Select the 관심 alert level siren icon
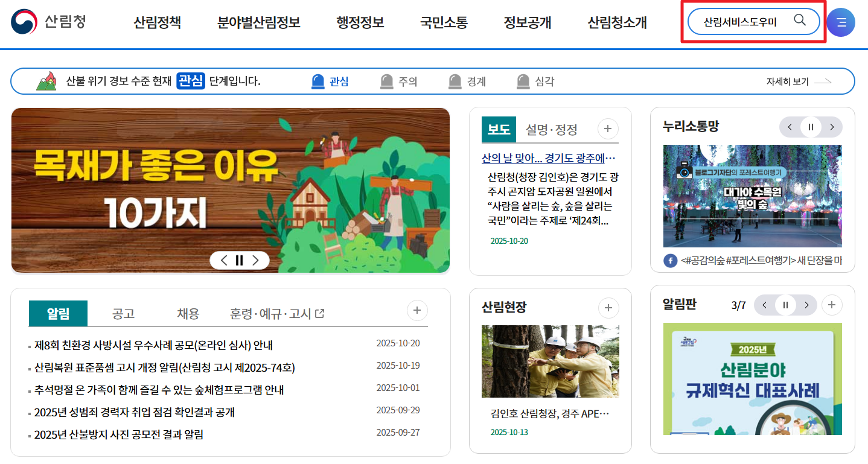868x464 pixels. 318,80
